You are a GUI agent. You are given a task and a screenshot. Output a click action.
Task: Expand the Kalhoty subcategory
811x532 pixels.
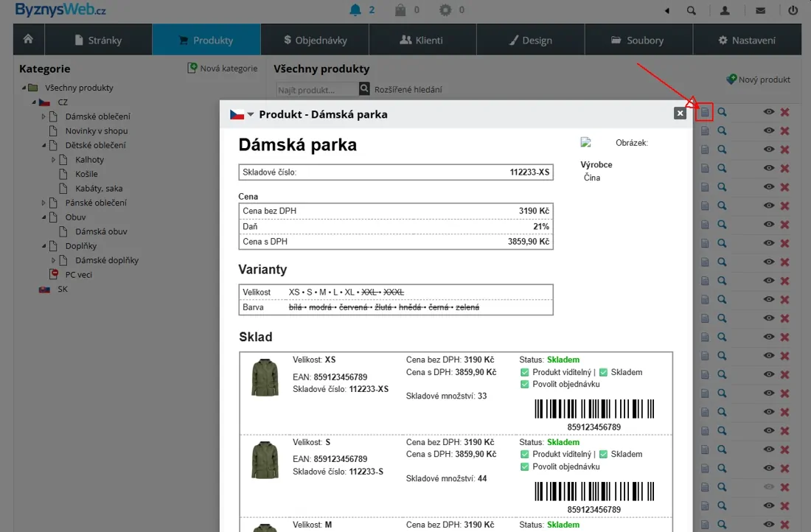[53, 160]
